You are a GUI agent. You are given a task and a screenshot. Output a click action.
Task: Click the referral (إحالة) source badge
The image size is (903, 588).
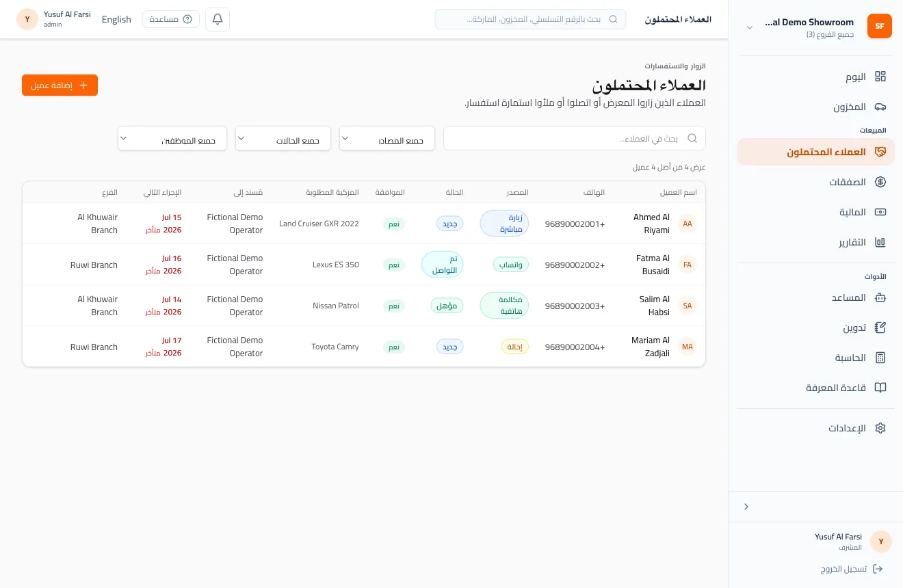(x=515, y=347)
